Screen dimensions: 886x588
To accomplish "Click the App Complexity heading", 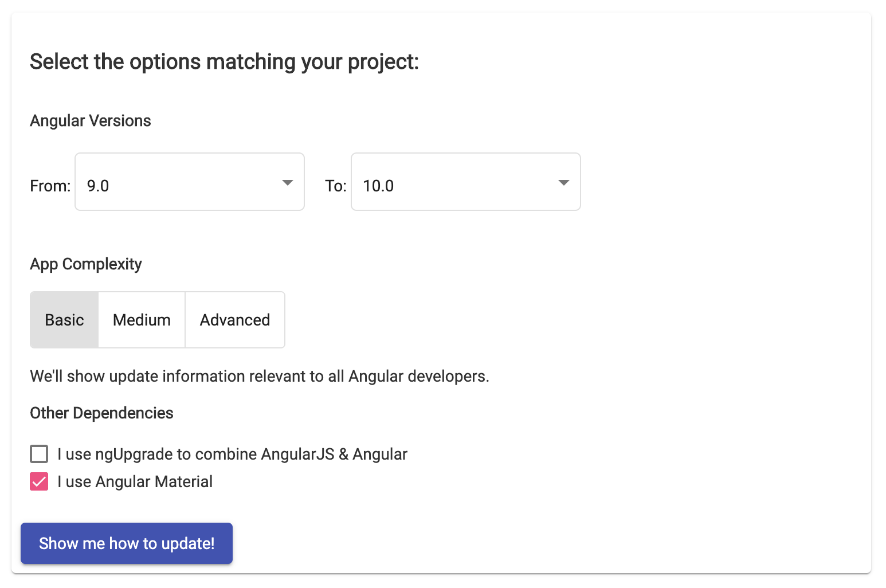I will pyautogui.click(x=85, y=264).
